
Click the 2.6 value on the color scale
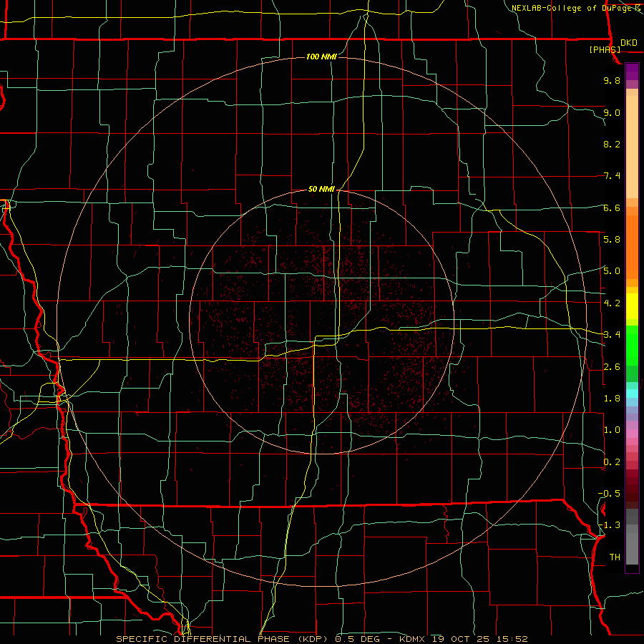612,366
